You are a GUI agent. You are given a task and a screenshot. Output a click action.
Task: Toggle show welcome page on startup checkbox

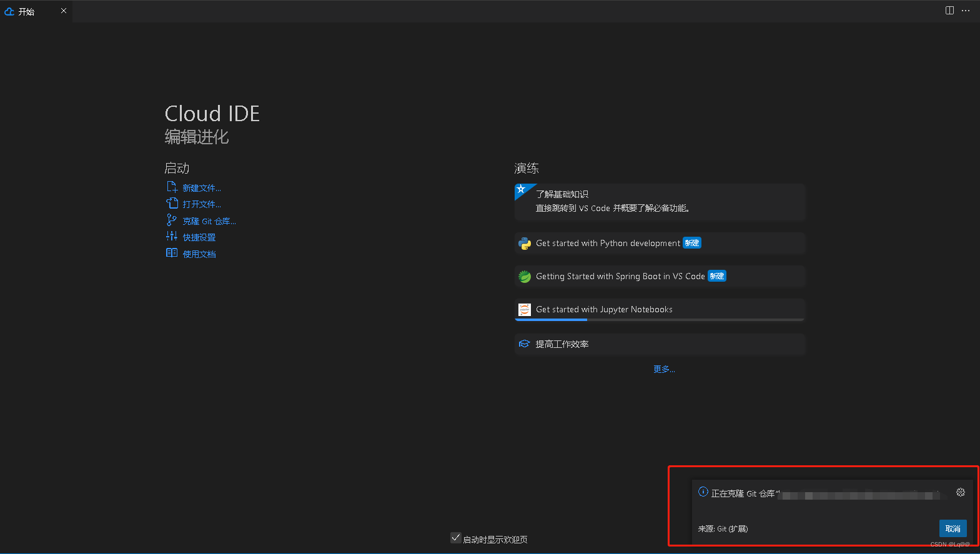456,538
